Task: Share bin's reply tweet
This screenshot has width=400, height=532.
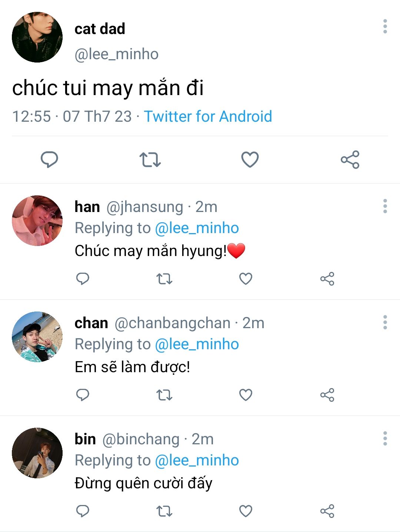Action: (327, 511)
